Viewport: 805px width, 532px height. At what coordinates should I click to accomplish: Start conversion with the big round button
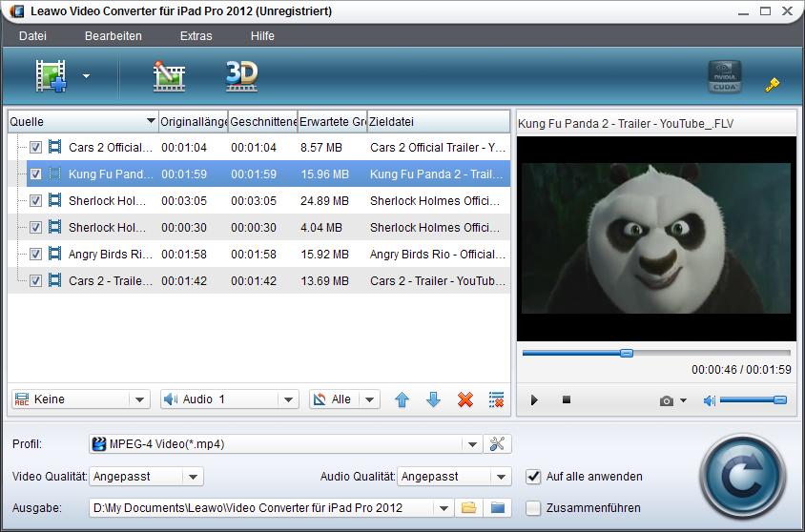coord(742,475)
